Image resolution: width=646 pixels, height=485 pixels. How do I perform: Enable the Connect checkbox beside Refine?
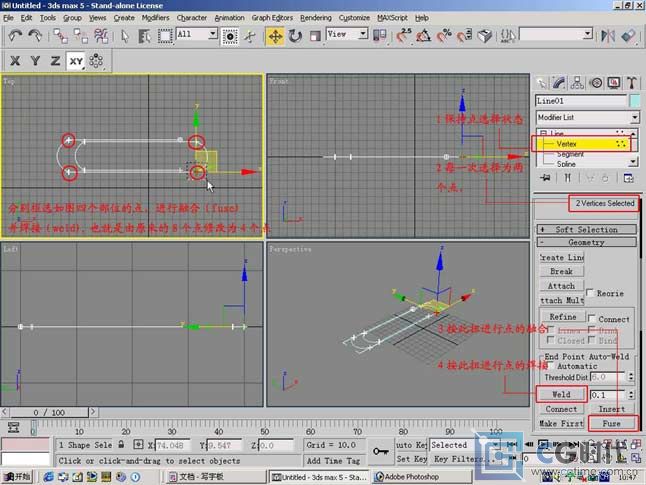(592, 318)
